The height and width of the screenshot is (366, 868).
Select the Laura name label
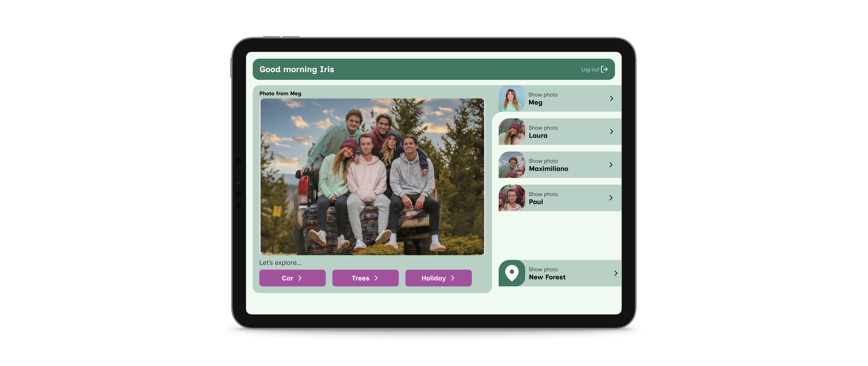pyautogui.click(x=538, y=136)
